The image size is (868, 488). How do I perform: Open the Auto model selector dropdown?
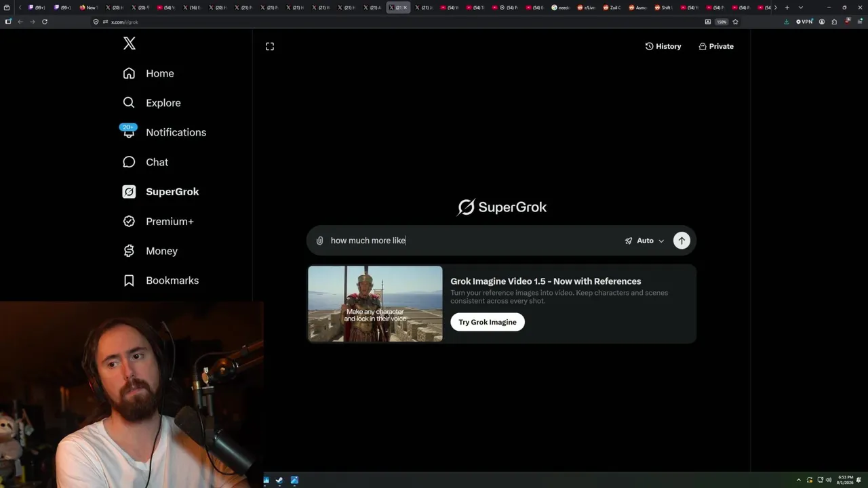point(644,241)
